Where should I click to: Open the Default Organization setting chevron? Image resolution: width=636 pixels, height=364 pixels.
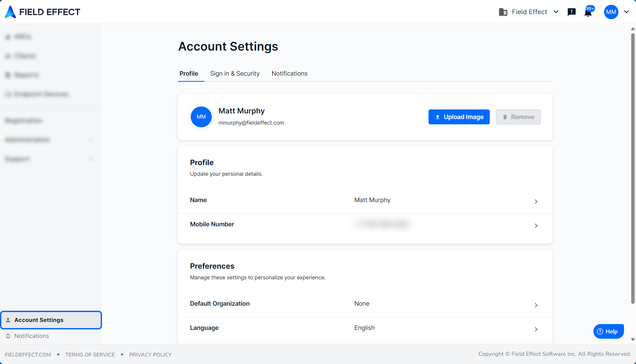coord(536,305)
